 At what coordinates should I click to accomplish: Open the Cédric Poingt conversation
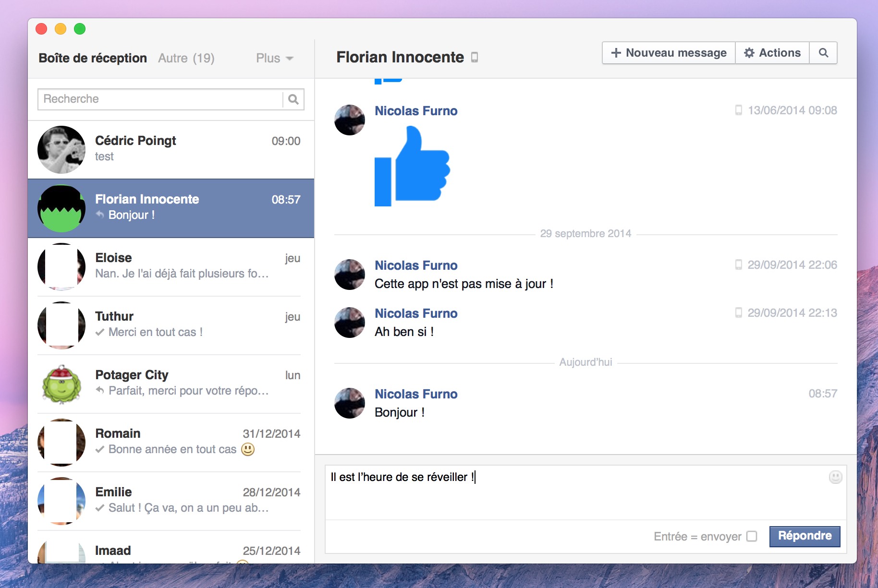click(171, 150)
